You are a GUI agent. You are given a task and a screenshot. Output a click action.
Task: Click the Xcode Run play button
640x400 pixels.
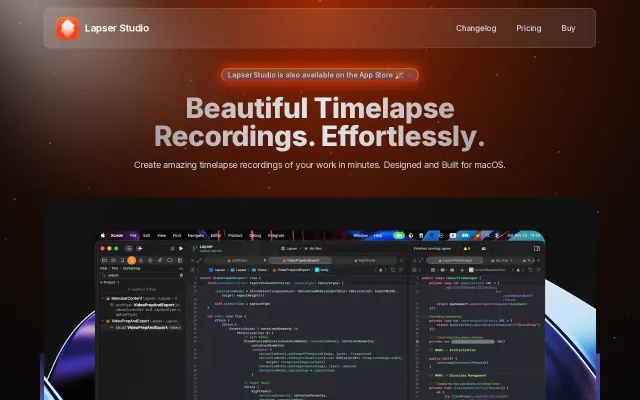pyautogui.click(x=181, y=248)
